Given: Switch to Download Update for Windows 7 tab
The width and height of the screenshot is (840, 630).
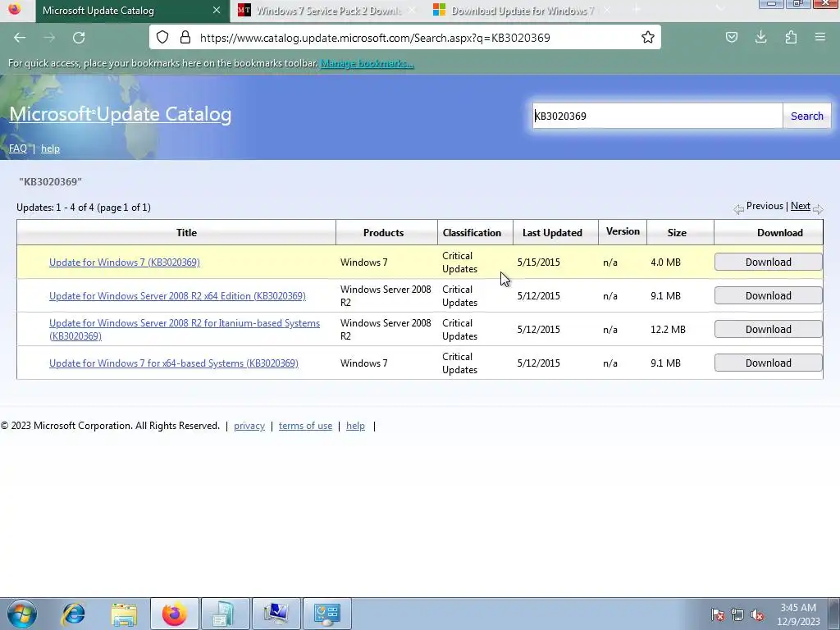Looking at the screenshot, I should pos(523,10).
